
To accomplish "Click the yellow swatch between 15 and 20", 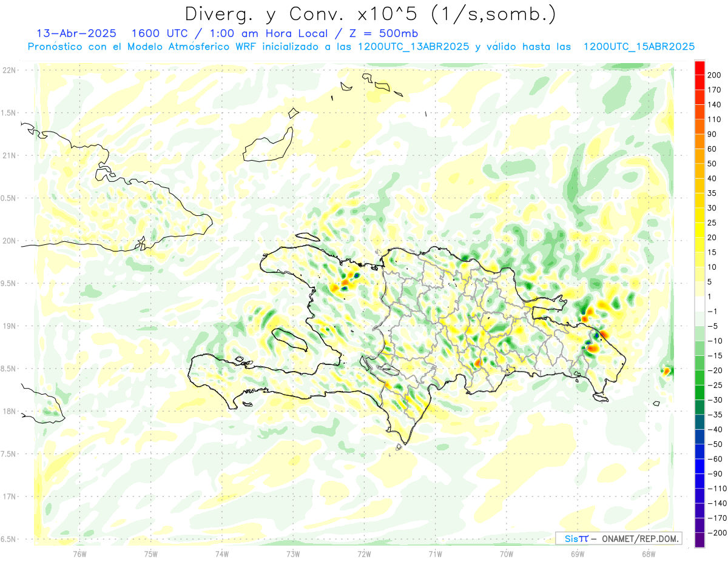I will [x=699, y=245].
